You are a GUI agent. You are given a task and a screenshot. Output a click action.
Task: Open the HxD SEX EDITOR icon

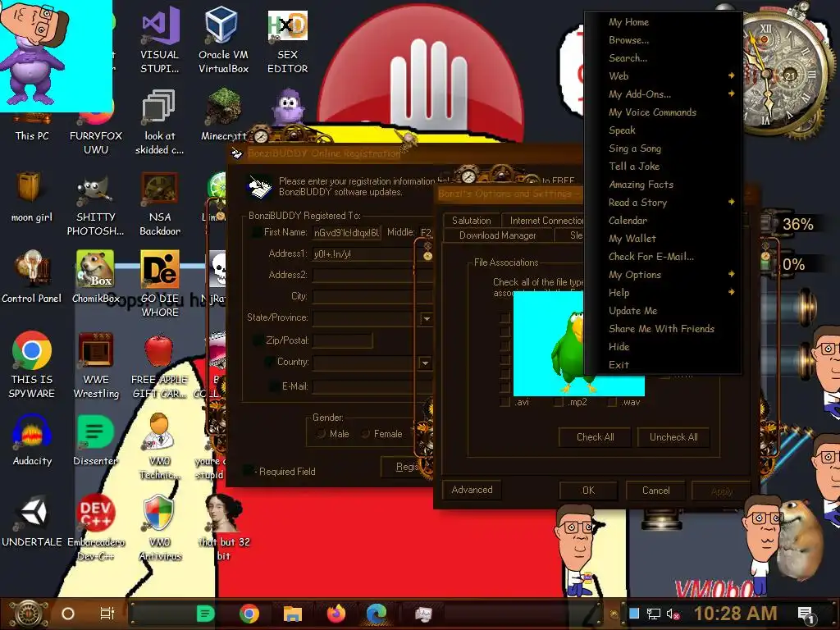point(288,40)
